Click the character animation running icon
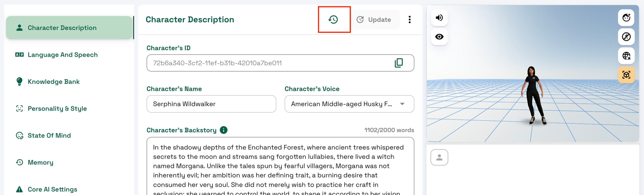The height and width of the screenshot is (195, 644). pyautogui.click(x=626, y=37)
